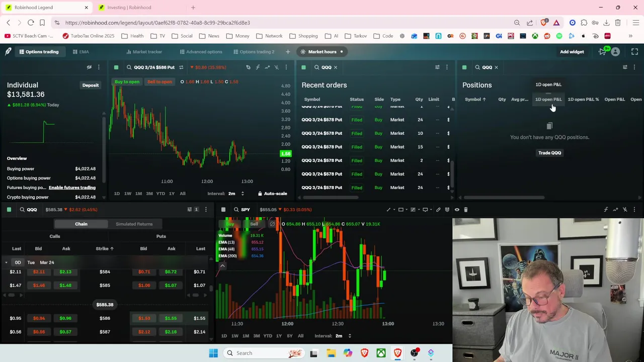
Task: Click QQQ symbol search in option chain
Action: point(28,210)
